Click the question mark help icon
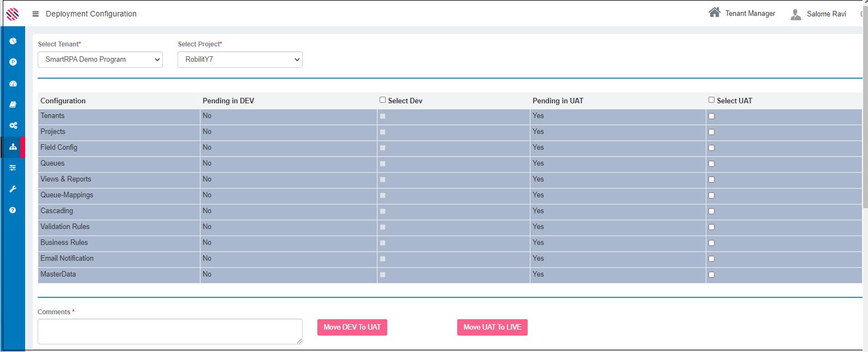 click(x=13, y=210)
